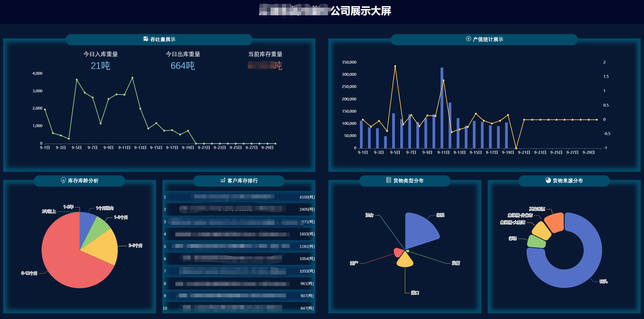This screenshot has width=644, height=319.
Task: Click the 集装箱-外省市 source label
Action: (520, 216)
